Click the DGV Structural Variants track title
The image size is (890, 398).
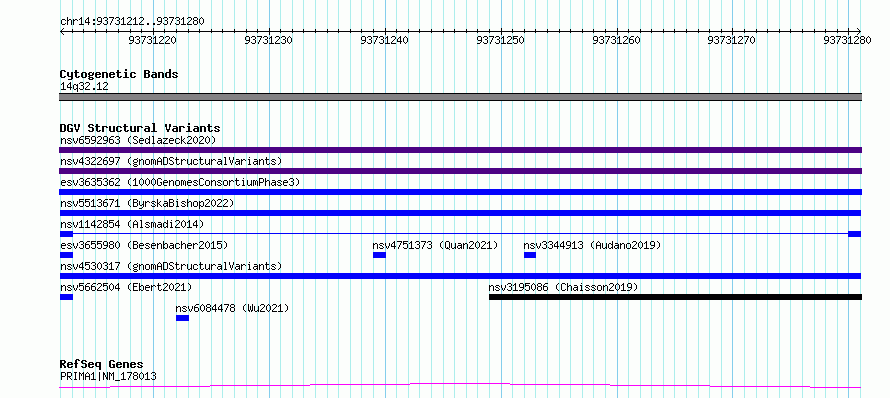pyautogui.click(x=140, y=128)
